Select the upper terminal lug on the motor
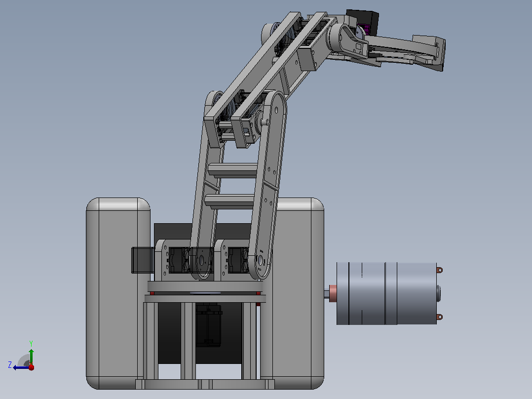The height and width of the screenshot is (399, 532). (x=439, y=270)
